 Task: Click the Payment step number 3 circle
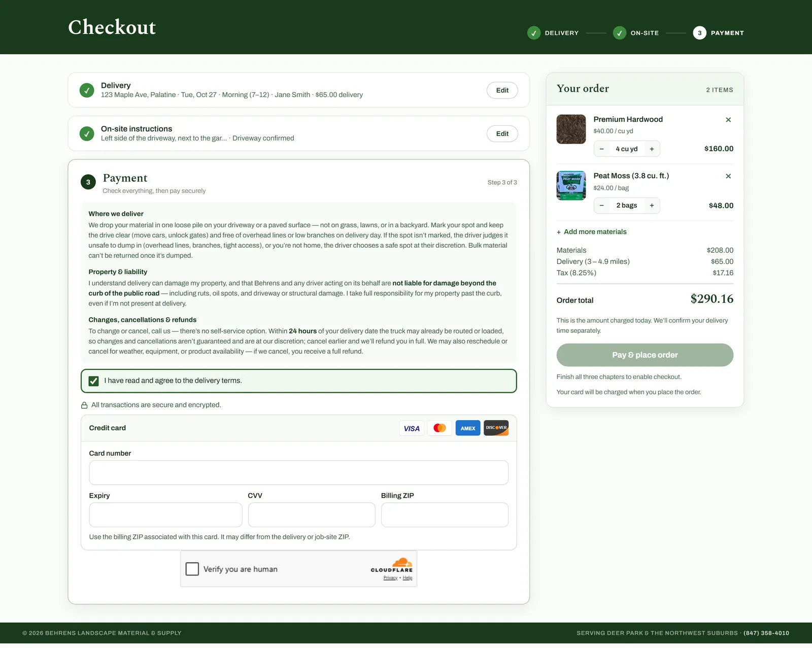(x=699, y=33)
